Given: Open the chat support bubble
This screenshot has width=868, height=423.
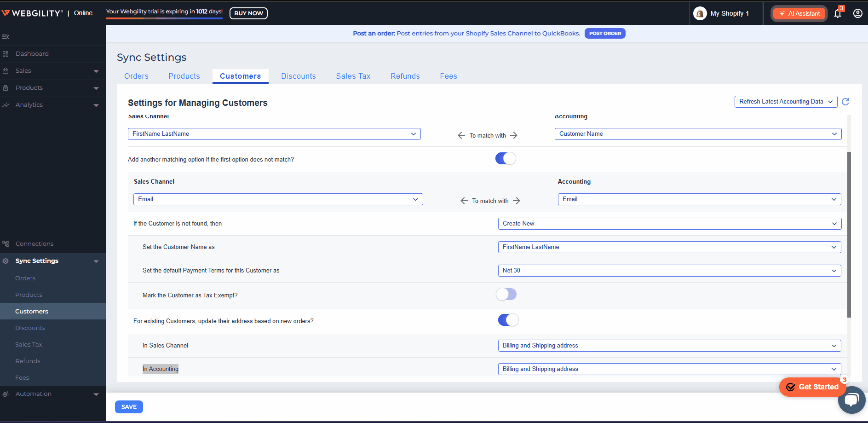Looking at the screenshot, I should (x=851, y=400).
